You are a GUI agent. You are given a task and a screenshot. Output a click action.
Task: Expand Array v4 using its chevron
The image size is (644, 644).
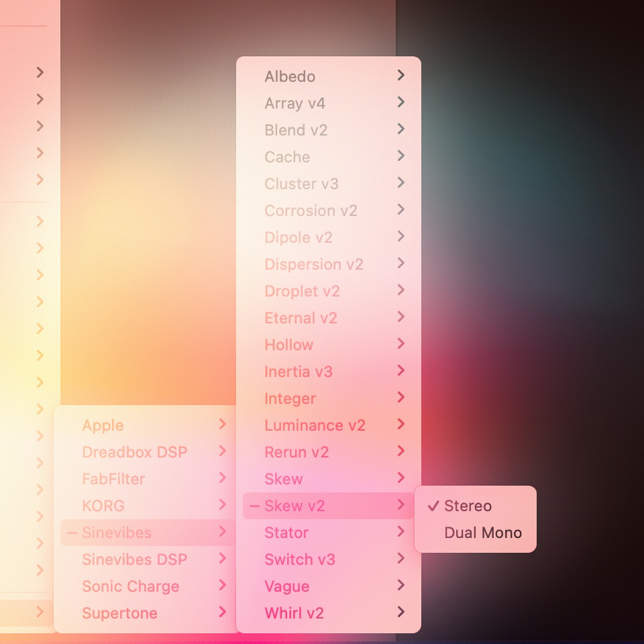(x=401, y=102)
